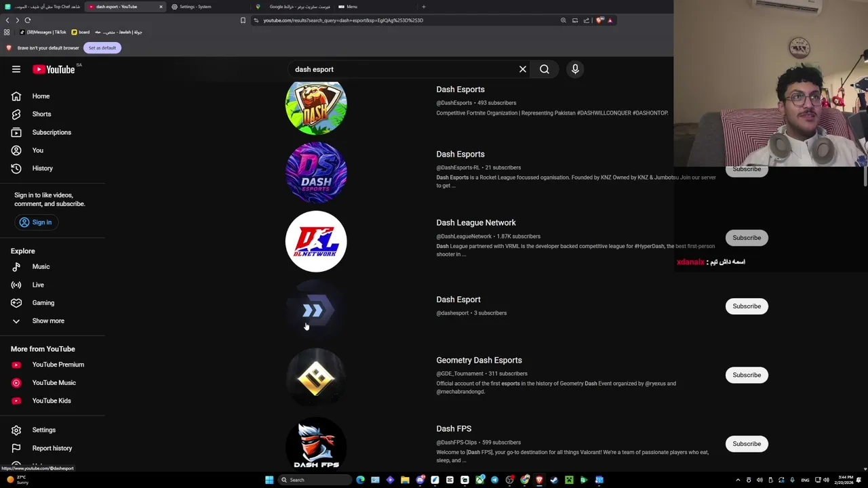Open YouTube Music
Screen dimensions: 868x488
pyautogui.click(x=53, y=382)
